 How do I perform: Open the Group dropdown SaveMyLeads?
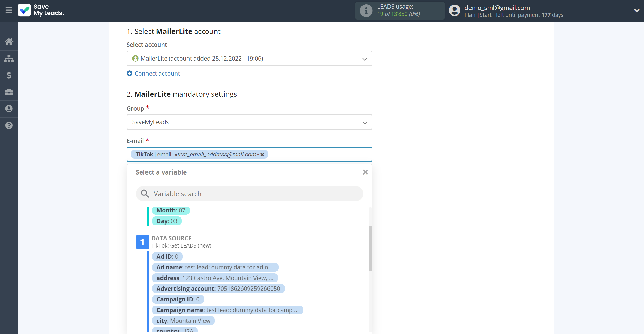(x=249, y=122)
